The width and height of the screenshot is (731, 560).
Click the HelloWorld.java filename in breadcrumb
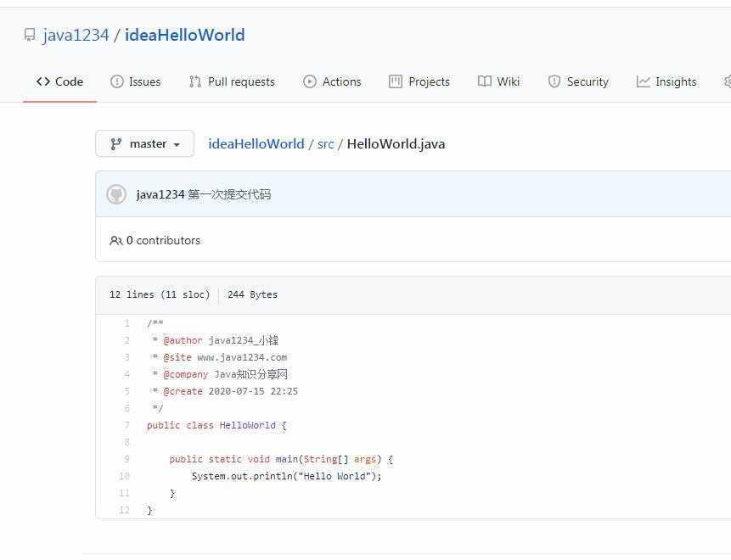point(396,144)
